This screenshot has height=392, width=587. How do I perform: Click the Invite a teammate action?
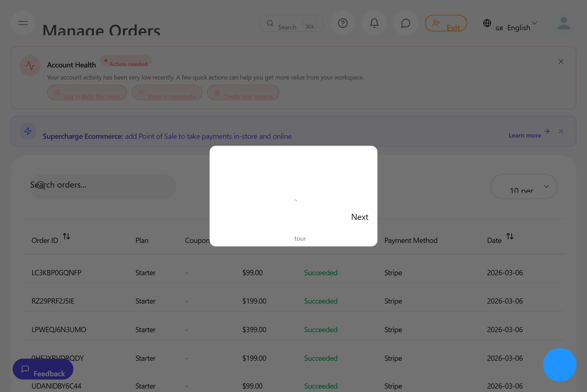tap(167, 93)
